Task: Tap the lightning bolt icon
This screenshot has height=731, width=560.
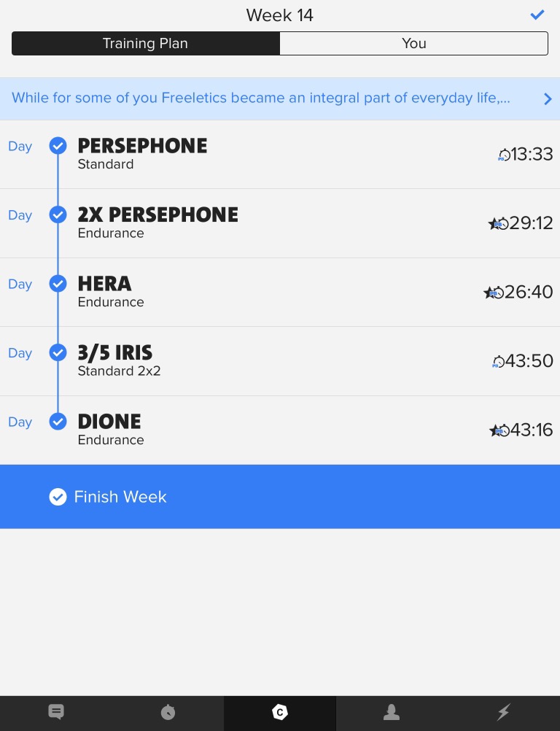Action: (x=504, y=712)
